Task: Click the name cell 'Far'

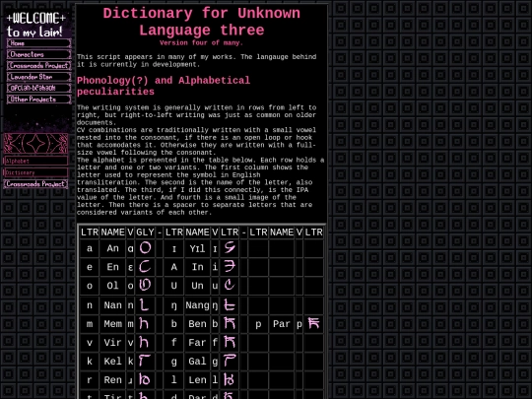Action: point(197,343)
